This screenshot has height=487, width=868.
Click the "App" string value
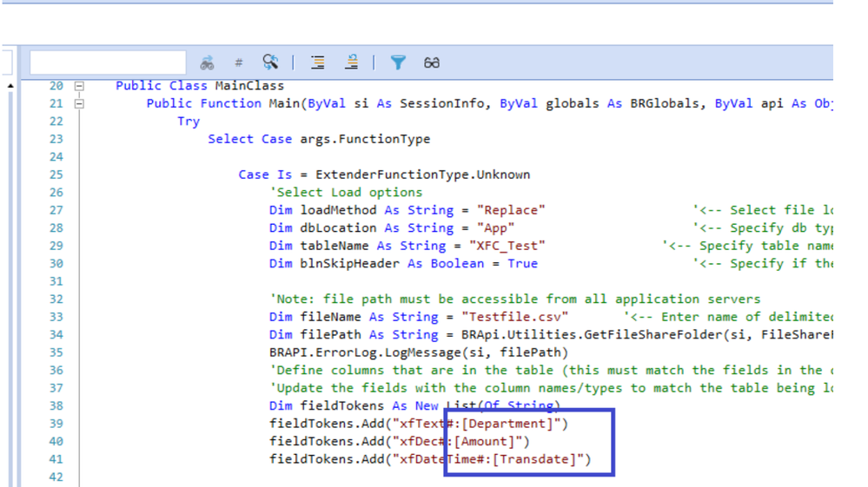[495, 227]
